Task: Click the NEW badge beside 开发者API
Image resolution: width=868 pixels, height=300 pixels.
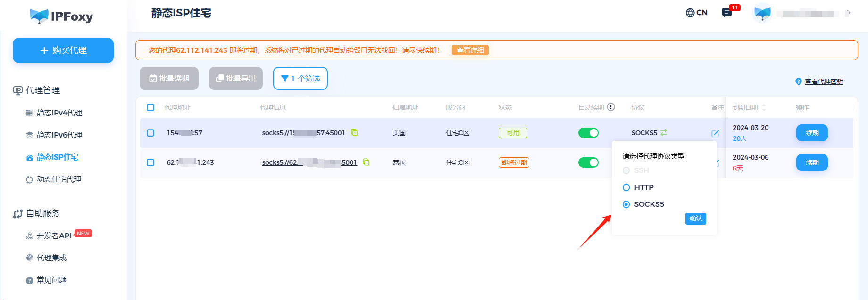Action: (83, 234)
